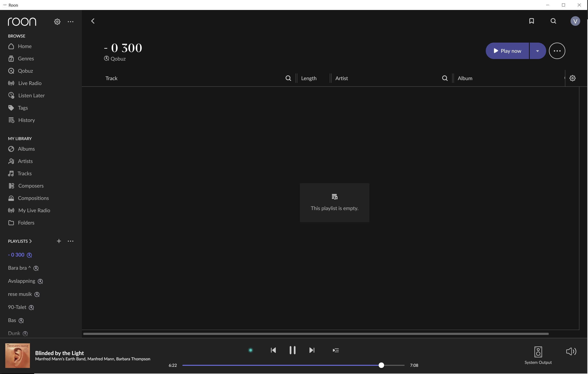The width and height of the screenshot is (588, 374).
Task: Open Genres in the sidebar
Action: [21, 59]
